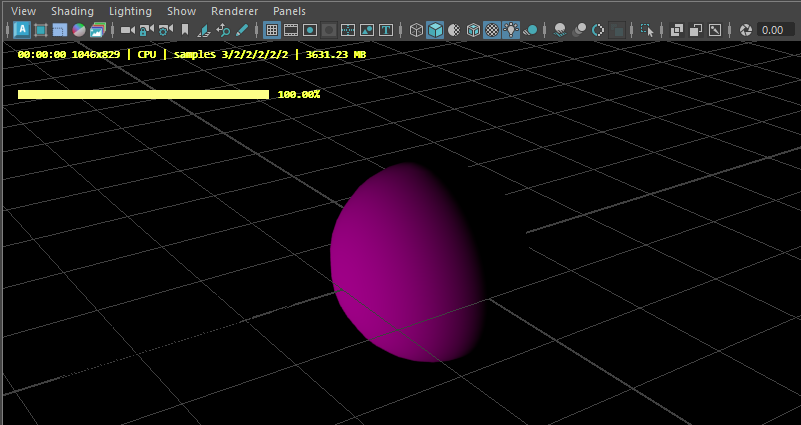Click the yellow render progress bar

pos(144,95)
